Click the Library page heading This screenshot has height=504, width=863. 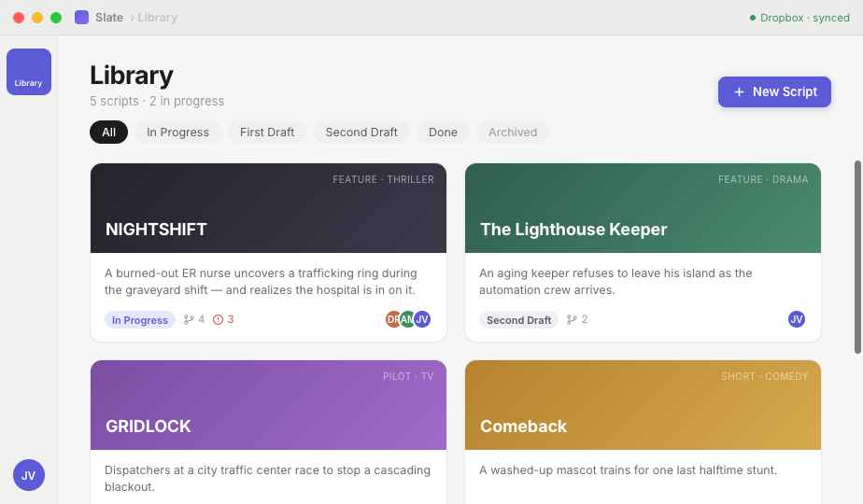pos(132,76)
